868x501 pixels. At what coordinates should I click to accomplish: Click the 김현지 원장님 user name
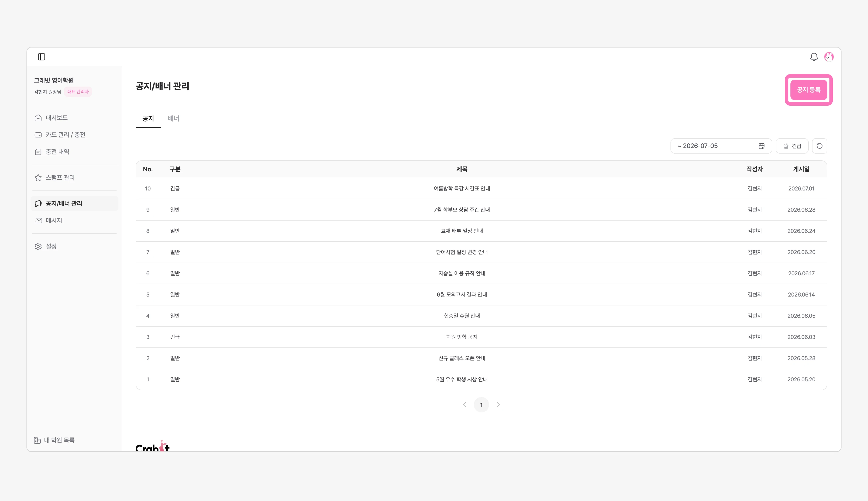(47, 92)
